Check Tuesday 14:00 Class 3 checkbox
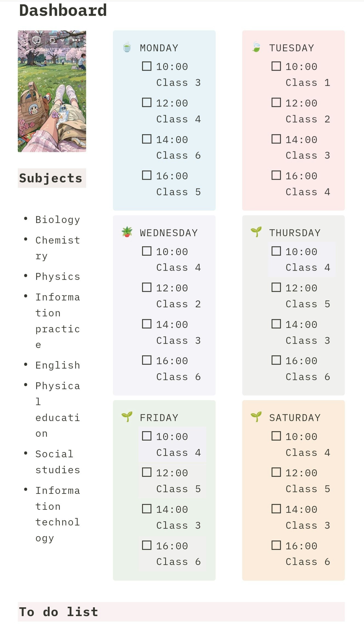The height and width of the screenshot is (629, 364). pyautogui.click(x=276, y=139)
